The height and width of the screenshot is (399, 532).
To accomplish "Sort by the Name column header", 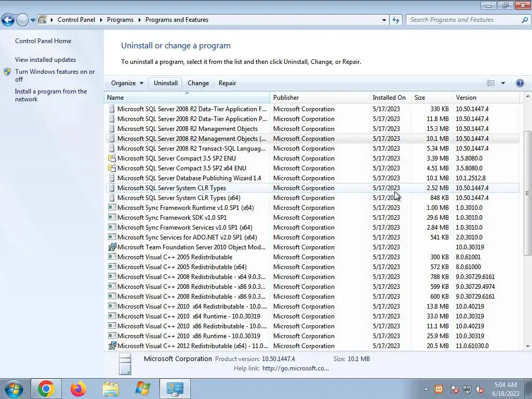I will [x=187, y=97].
